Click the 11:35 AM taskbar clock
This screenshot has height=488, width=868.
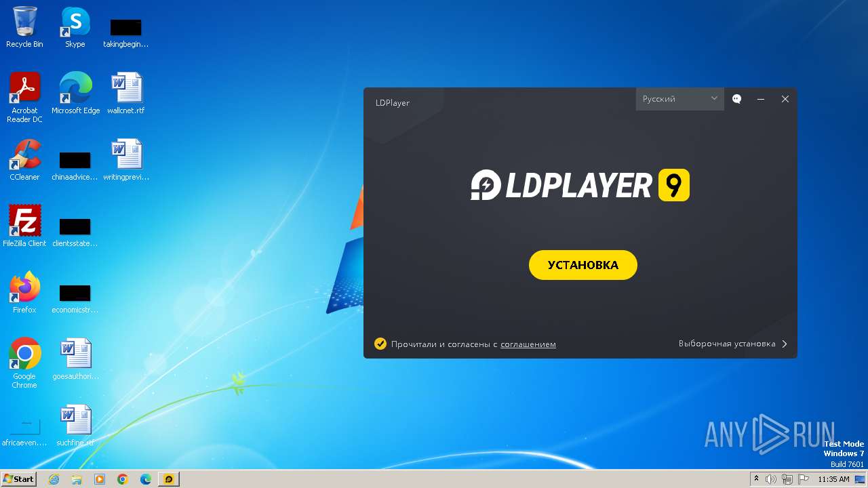[833, 479]
